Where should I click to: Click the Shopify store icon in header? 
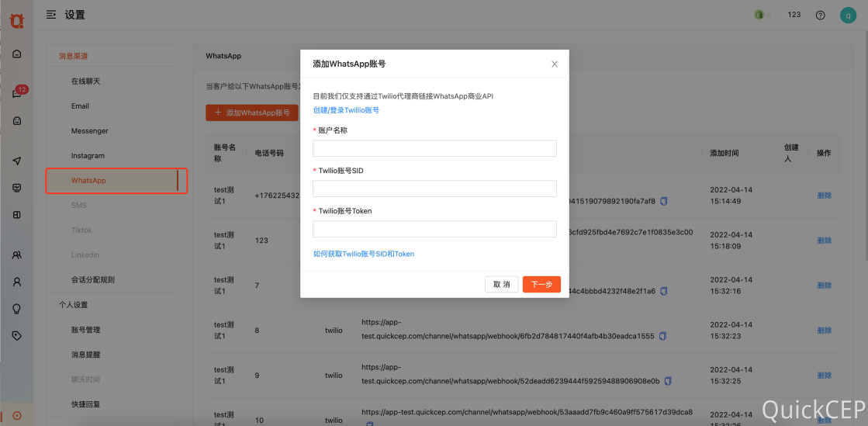point(759,15)
